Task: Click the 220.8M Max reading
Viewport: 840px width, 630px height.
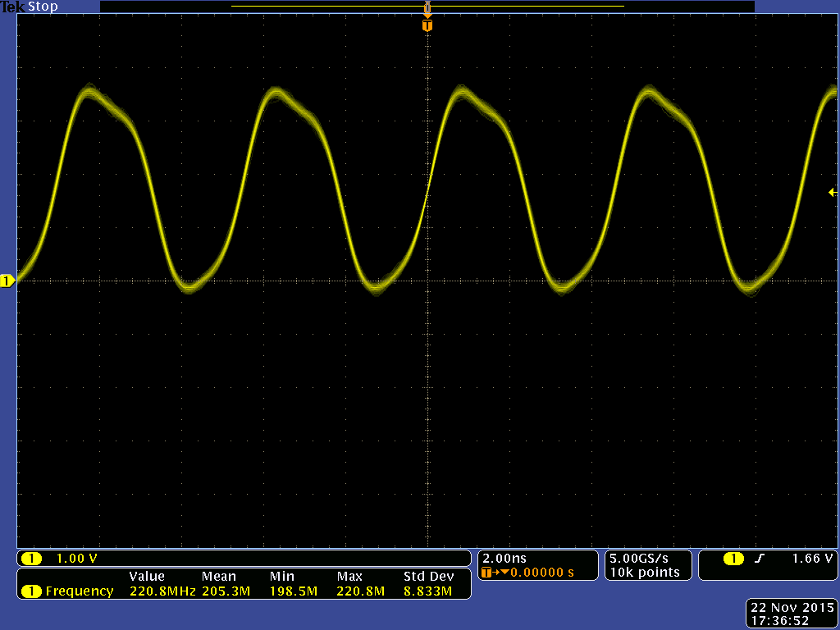Action: [x=360, y=591]
